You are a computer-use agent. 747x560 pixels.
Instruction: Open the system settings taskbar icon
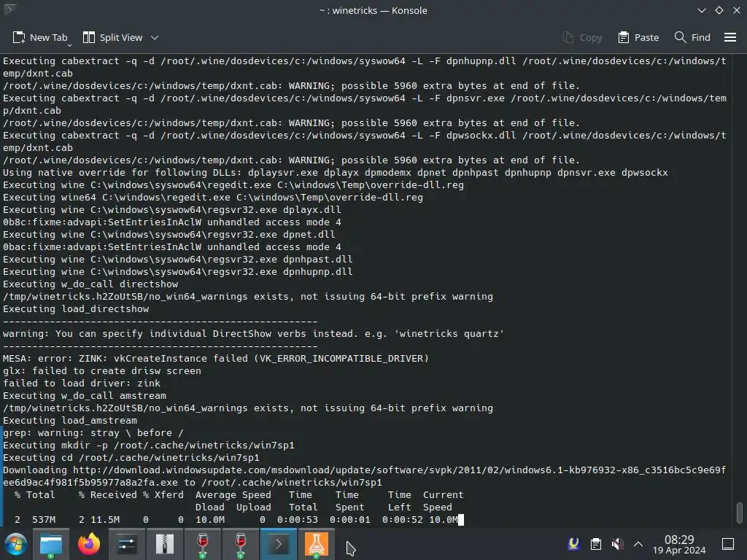point(127,544)
